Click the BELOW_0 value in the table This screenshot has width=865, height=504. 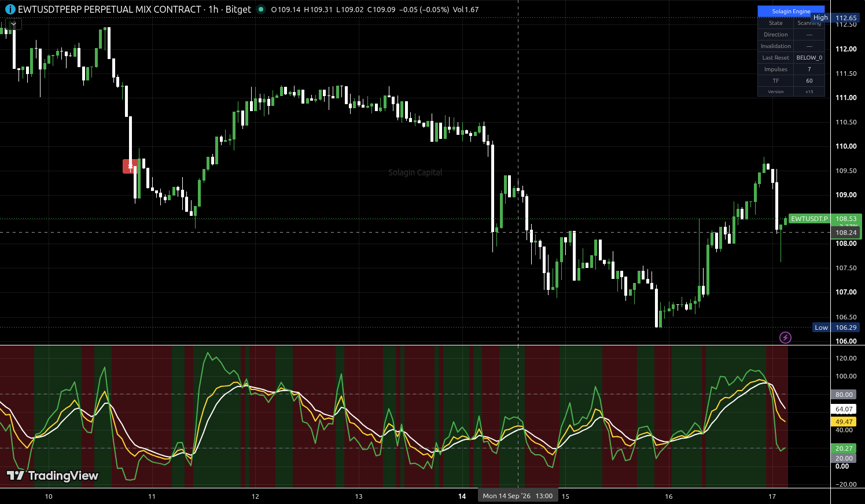click(x=809, y=58)
